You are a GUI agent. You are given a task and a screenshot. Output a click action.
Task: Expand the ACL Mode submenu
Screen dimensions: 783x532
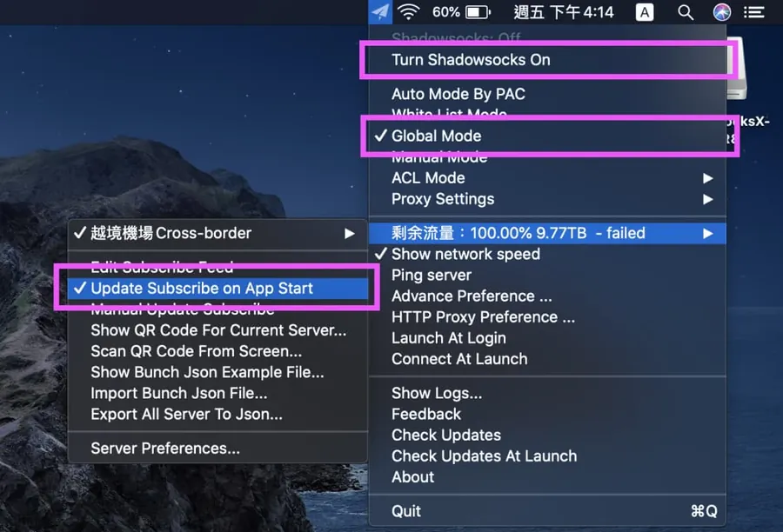click(x=547, y=177)
